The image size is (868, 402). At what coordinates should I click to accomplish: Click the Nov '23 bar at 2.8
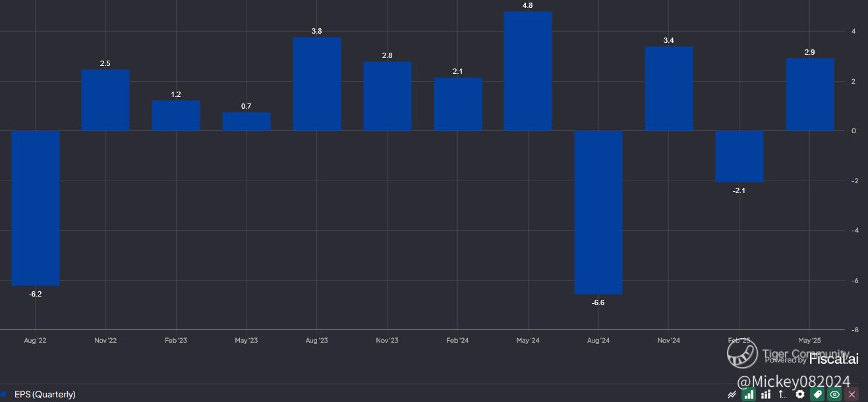click(x=388, y=96)
